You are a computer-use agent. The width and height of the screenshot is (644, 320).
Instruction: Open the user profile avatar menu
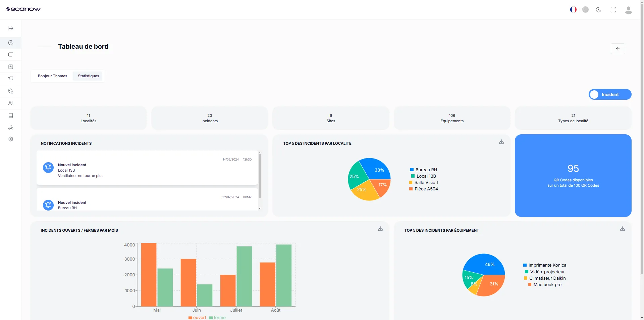tap(629, 10)
